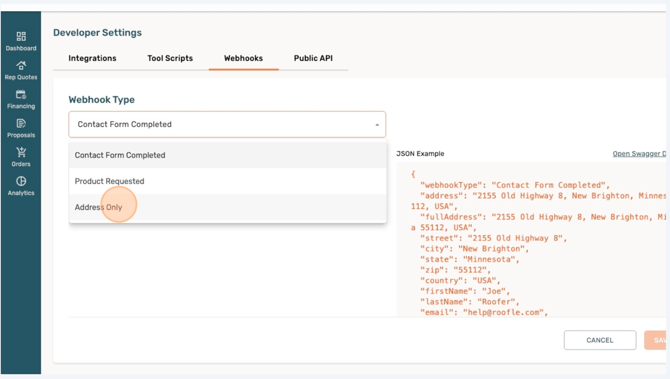Choose Contact Form Completed option in list
Viewport: 670px width, 379px height.
tap(227, 155)
